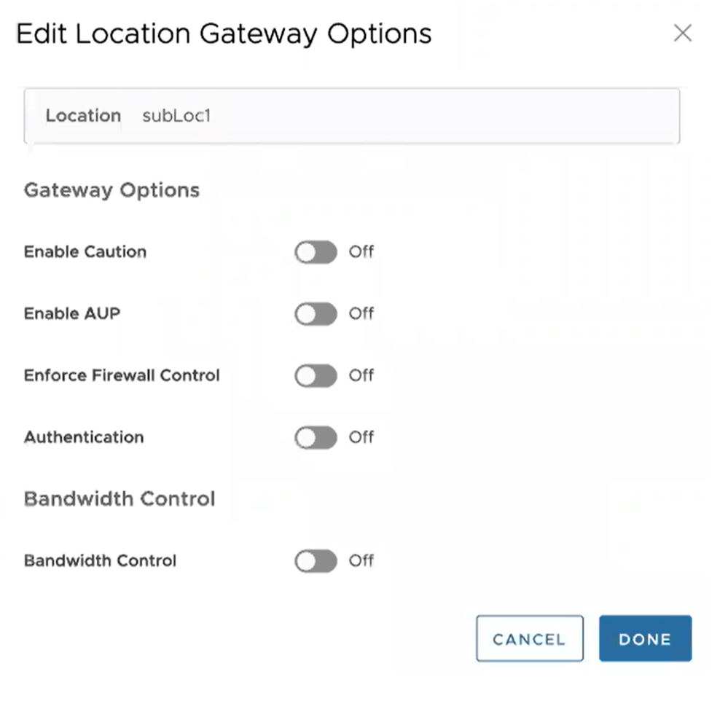
Task: Click the Bandwidth Control label beside its toggle
Action: pos(101,561)
